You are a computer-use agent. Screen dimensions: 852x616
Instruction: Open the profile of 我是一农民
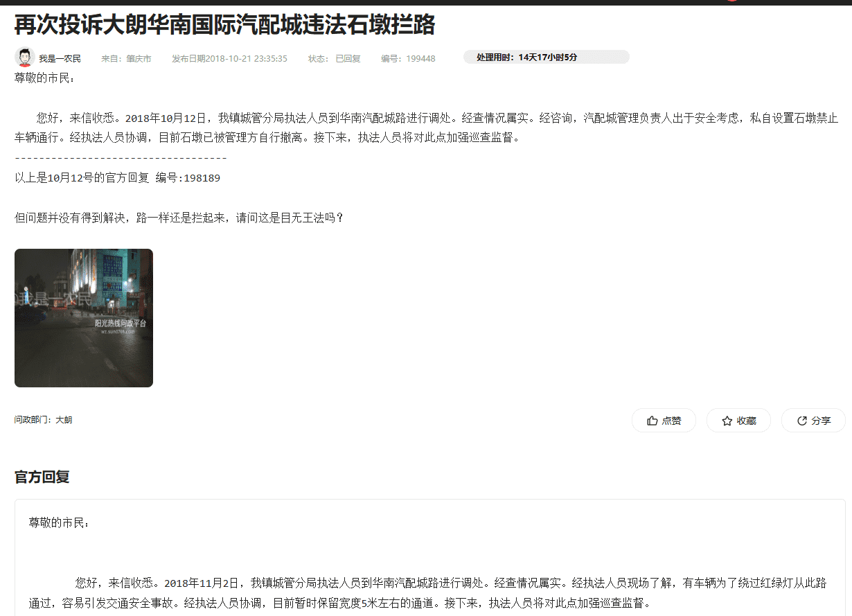(x=60, y=59)
